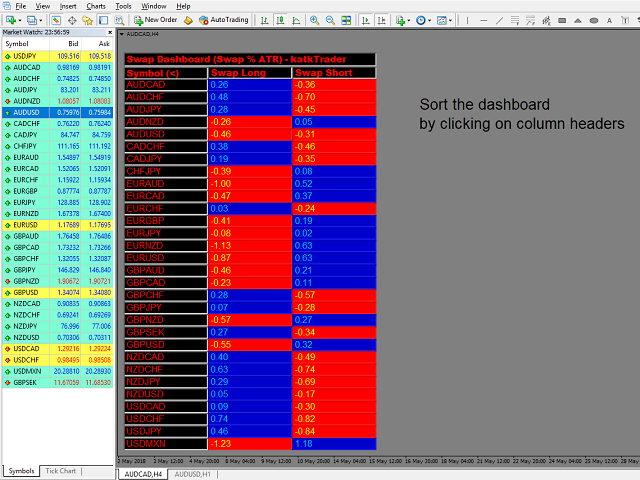Switch to the AUDUSD,H1 chart tab
The image size is (640, 480).
click(192, 474)
